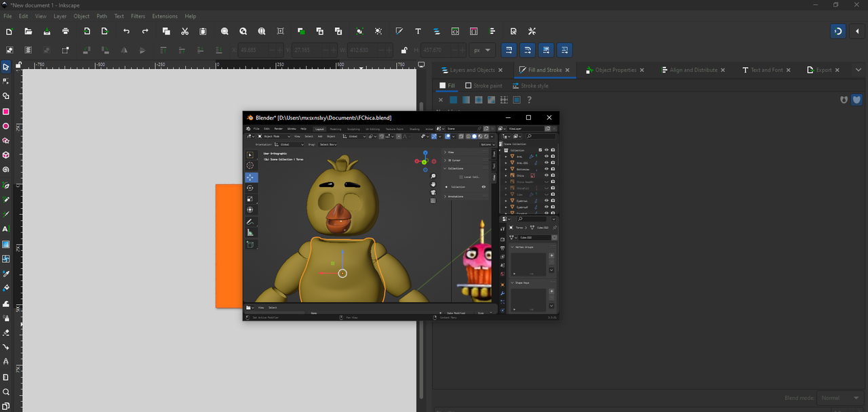This screenshot has height=412, width=868.
Task: Set linear gradient fill paint type
Action: 466,100
